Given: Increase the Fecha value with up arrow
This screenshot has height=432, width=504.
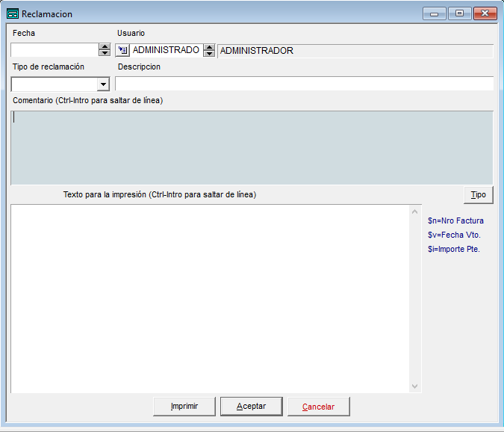Looking at the screenshot, I should 105,46.
